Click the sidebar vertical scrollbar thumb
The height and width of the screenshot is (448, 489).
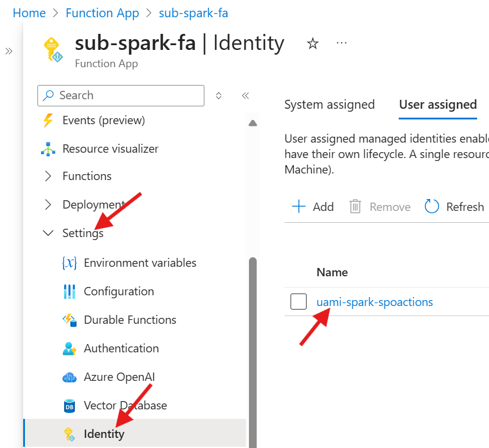253,351
